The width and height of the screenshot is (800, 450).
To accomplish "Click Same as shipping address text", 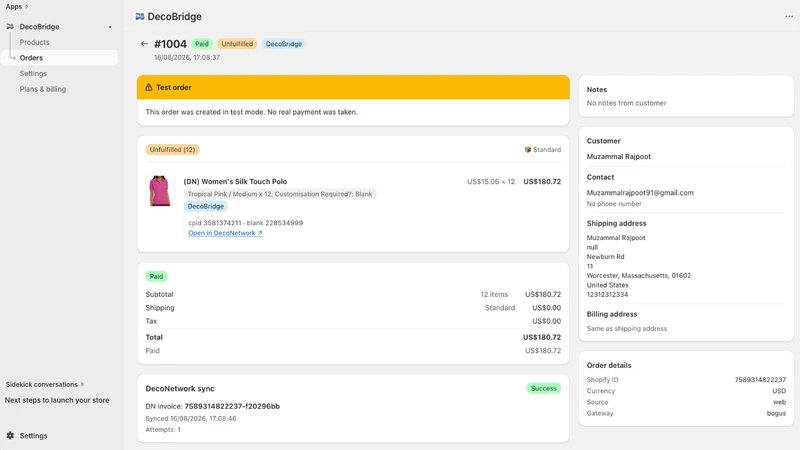I will [x=627, y=329].
